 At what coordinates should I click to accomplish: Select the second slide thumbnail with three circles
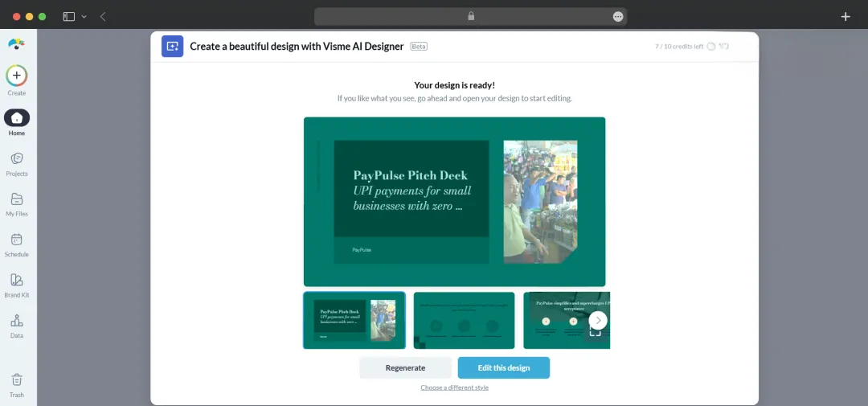click(x=464, y=320)
